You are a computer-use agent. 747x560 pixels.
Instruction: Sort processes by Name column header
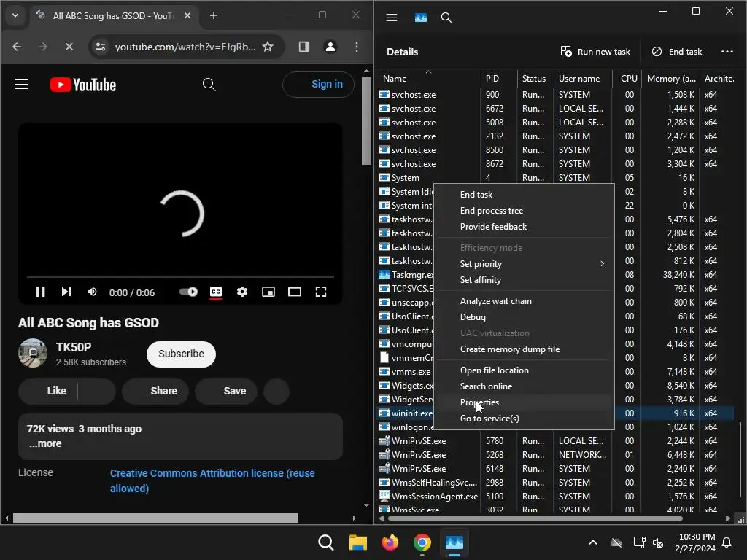(x=429, y=79)
